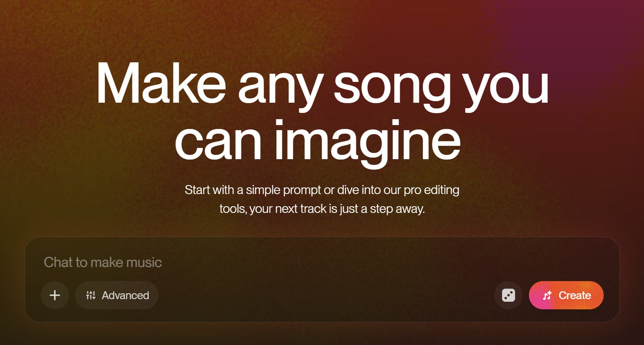Image resolution: width=644 pixels, height=345 pixels.
Task: Click the heading words can imagine
Action: [317, 142]
